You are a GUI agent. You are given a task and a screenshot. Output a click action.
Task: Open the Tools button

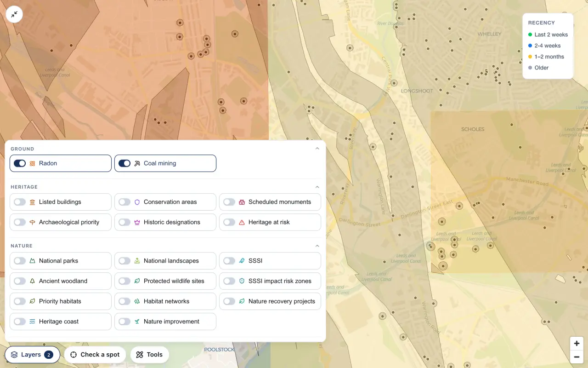tap(150, 355)
